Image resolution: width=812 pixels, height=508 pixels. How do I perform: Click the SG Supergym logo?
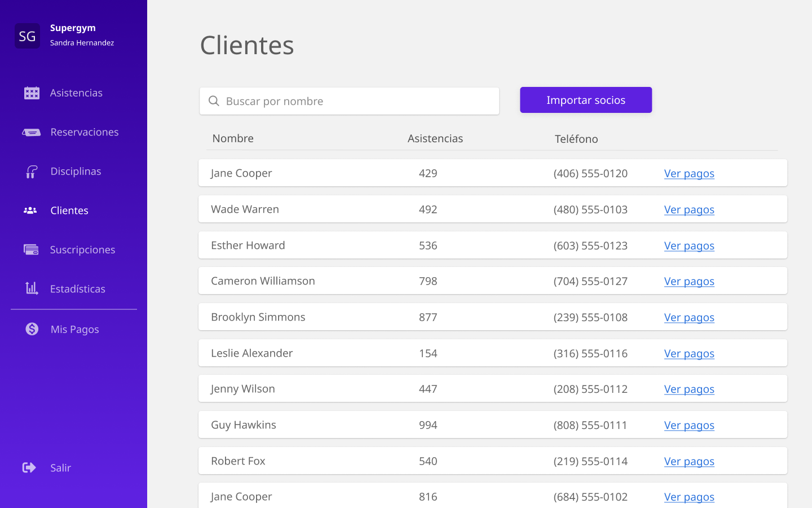[x=27, y=36]
